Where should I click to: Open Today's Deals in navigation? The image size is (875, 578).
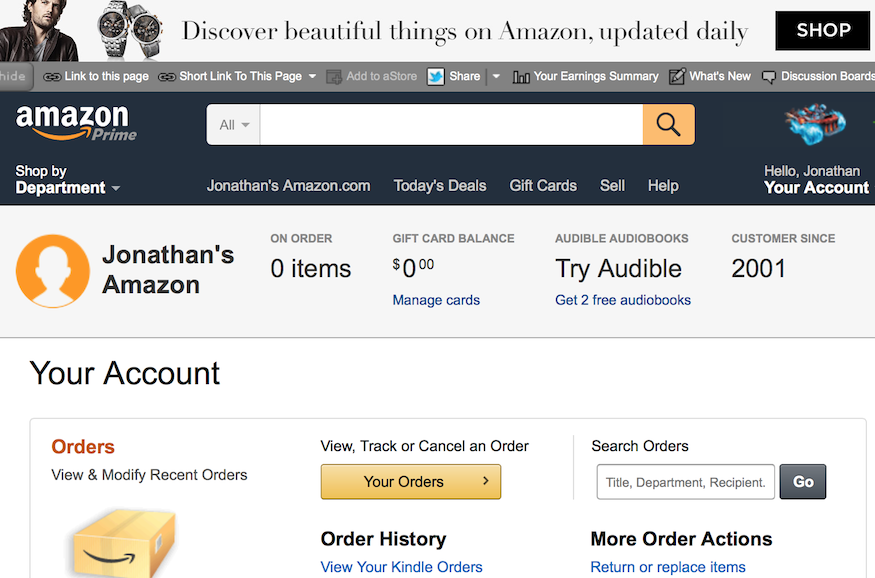pyautogui.click(x=440, y=186)
